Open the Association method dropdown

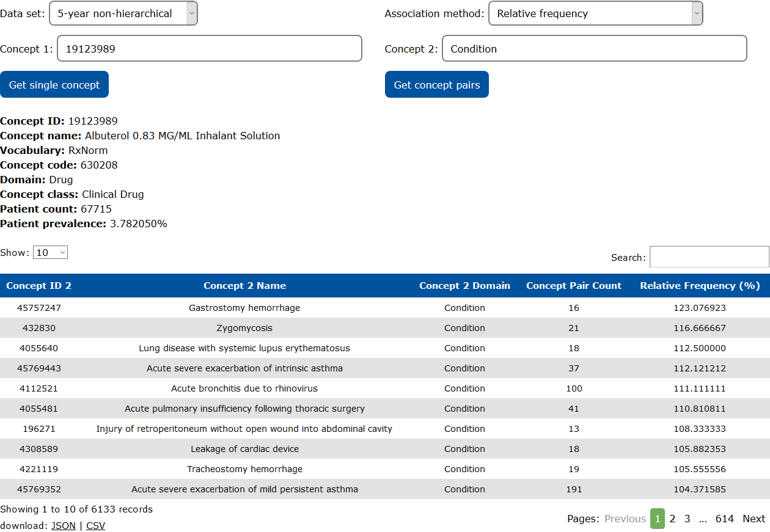[596, 13]
